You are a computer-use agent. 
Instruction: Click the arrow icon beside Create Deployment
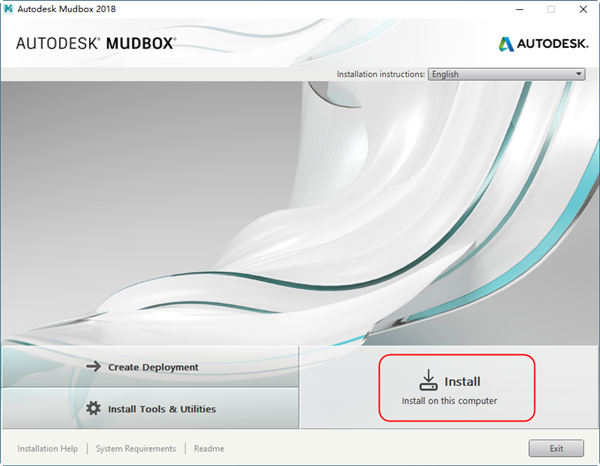click(x=93, y=367)
